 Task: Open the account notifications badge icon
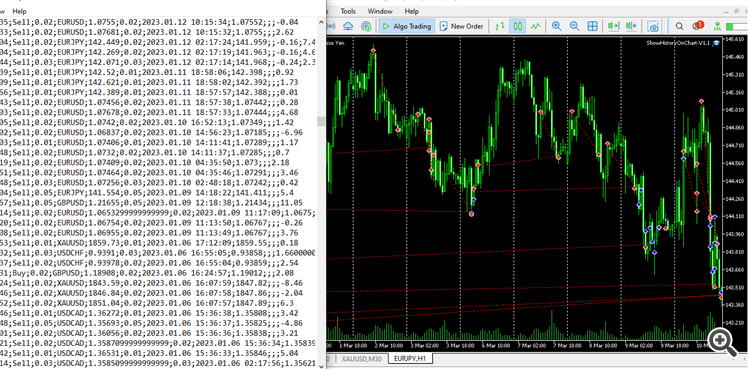click(697, 26)
